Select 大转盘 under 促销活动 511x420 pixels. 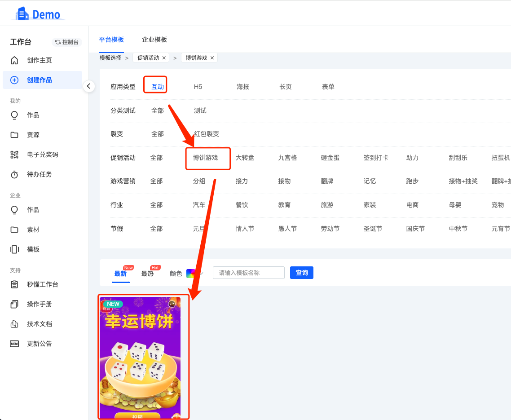(x=245, y=158)
